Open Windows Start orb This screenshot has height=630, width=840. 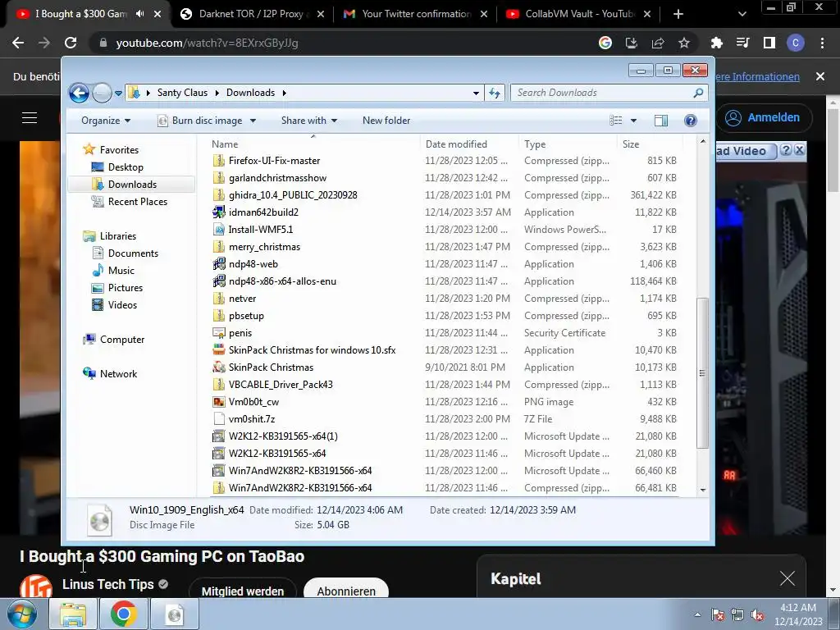[22, 614]
